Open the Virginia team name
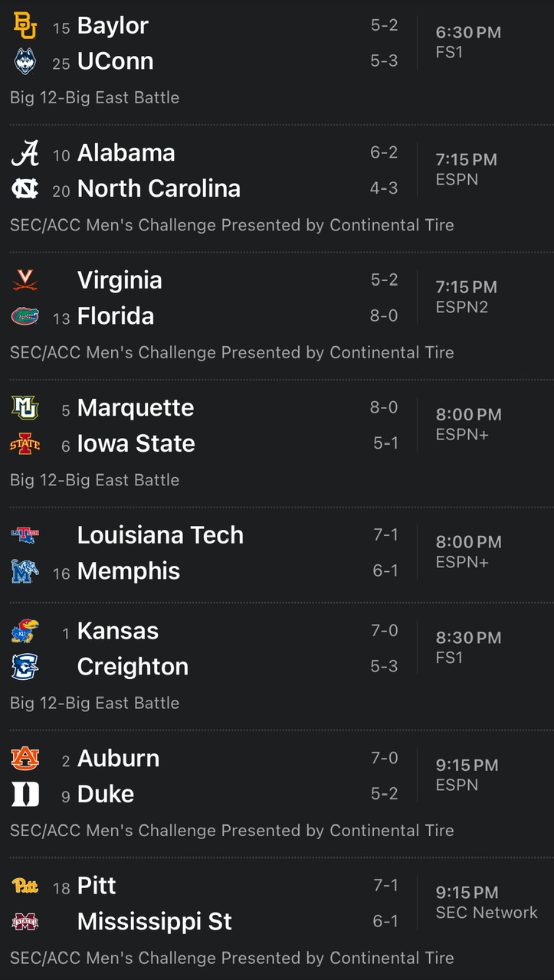The width and height of the screenshot is (554, 980). (120, 280)
